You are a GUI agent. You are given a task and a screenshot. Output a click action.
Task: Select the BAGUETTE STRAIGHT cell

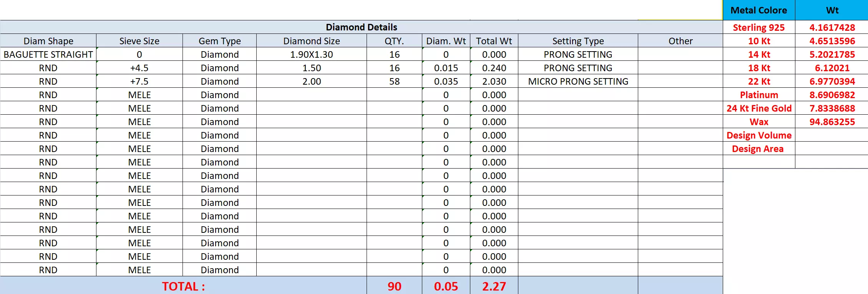(48, 54)
